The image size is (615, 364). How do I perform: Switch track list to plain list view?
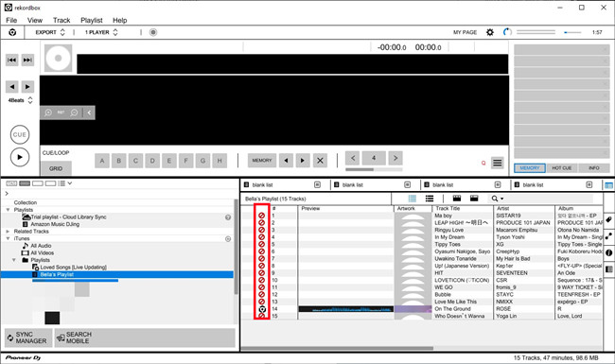(430, 199)
